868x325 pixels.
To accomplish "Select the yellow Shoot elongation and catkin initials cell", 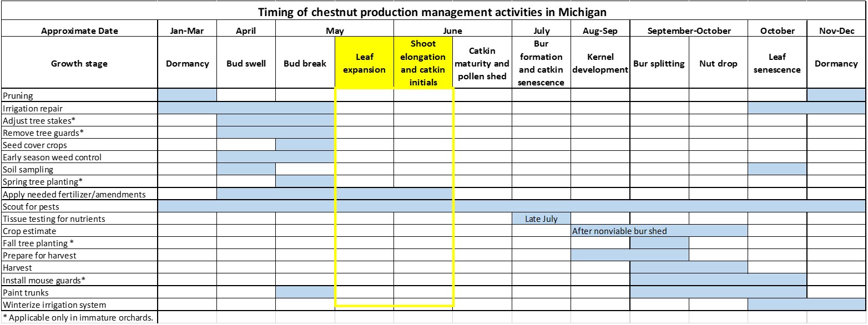I will [423, 63].
